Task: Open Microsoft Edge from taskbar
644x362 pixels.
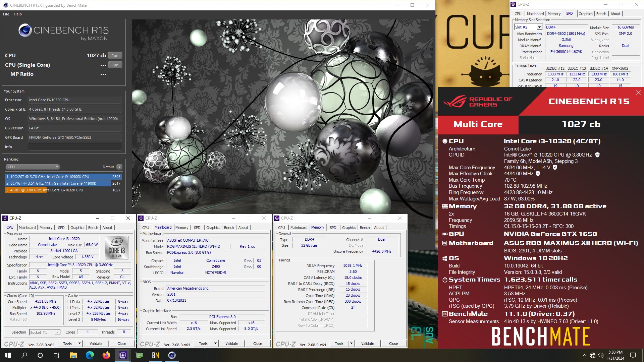Action: 90,355
